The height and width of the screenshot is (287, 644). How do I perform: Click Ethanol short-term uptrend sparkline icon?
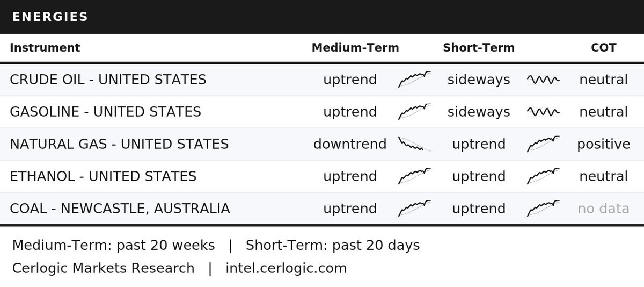(543, 176)
